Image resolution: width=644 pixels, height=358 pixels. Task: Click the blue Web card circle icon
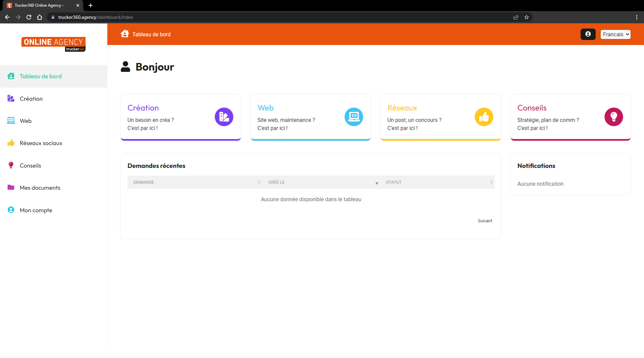354,117
